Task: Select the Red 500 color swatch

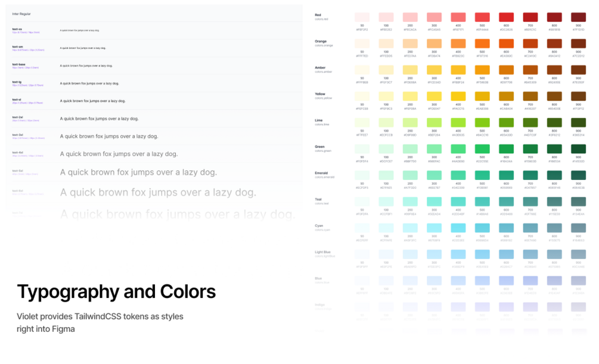Action: 482,17
